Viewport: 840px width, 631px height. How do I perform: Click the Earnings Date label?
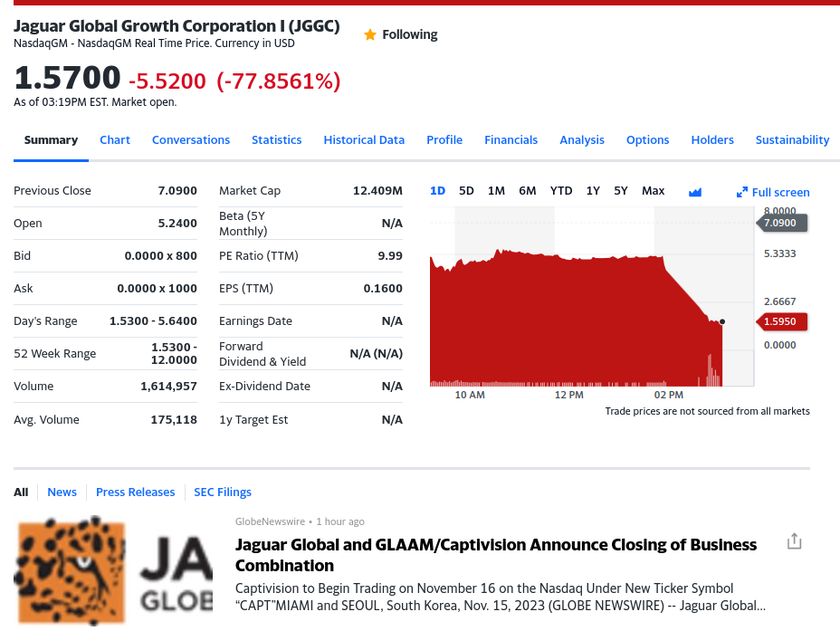point(255,320)
